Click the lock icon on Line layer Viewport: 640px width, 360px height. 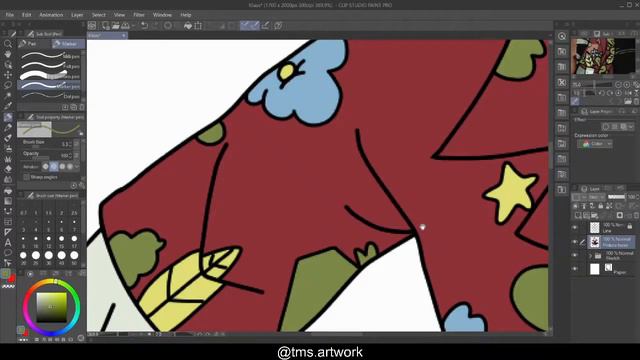pyautogui.click(x=630, y=226)
